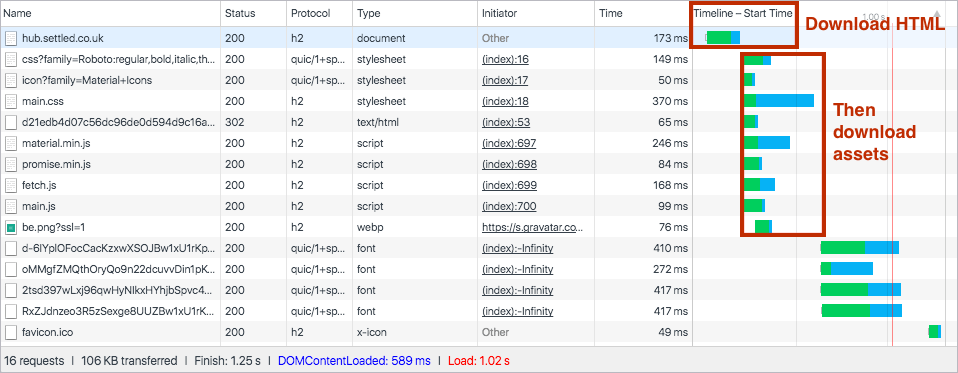
Task: Select the favicon.ico request name
Action: coord(48,333)
